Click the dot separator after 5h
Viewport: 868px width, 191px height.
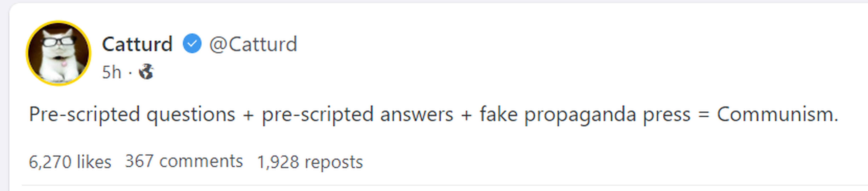(130, 73)
